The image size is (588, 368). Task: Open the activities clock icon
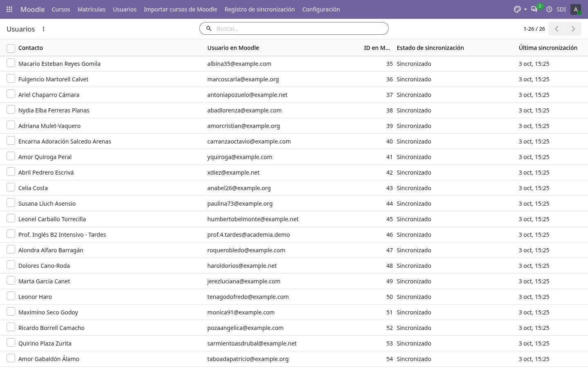pyautogui.click(x=549, y=9)
